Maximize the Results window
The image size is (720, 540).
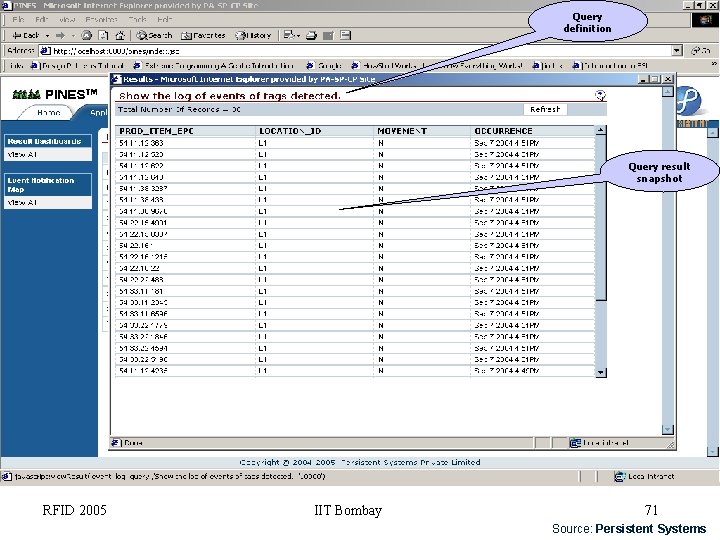point(655,79)
